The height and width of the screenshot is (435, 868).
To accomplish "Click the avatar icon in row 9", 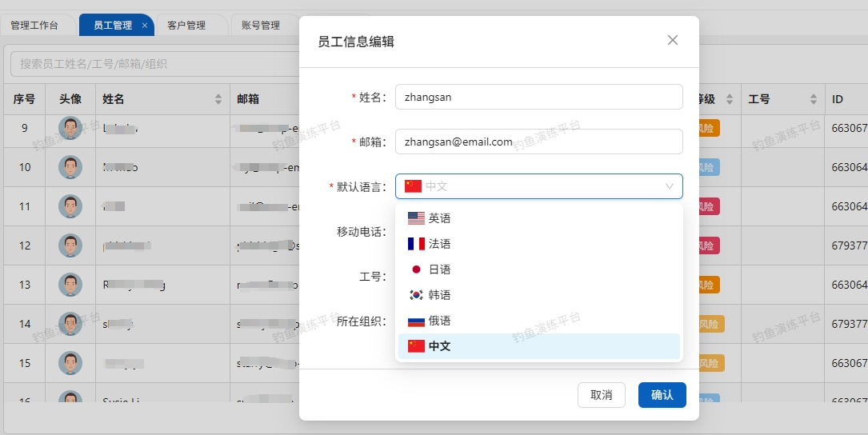I will (70, 128).
